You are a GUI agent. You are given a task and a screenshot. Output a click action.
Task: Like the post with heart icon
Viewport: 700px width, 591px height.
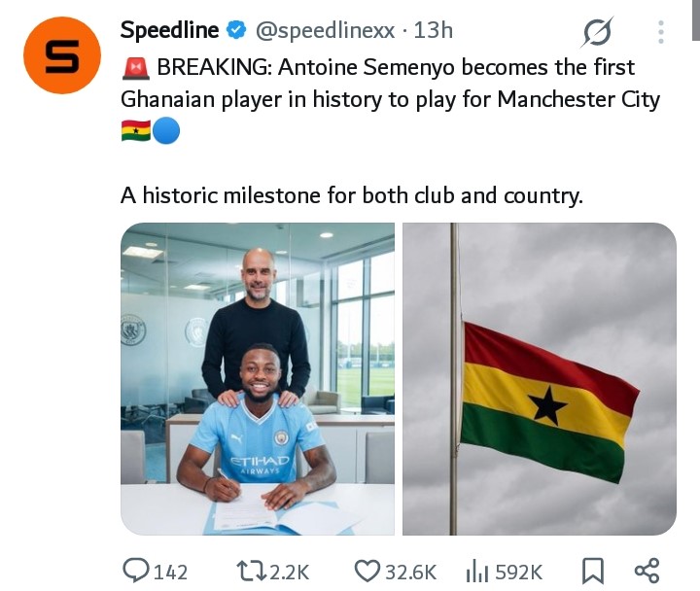(367, 571)
